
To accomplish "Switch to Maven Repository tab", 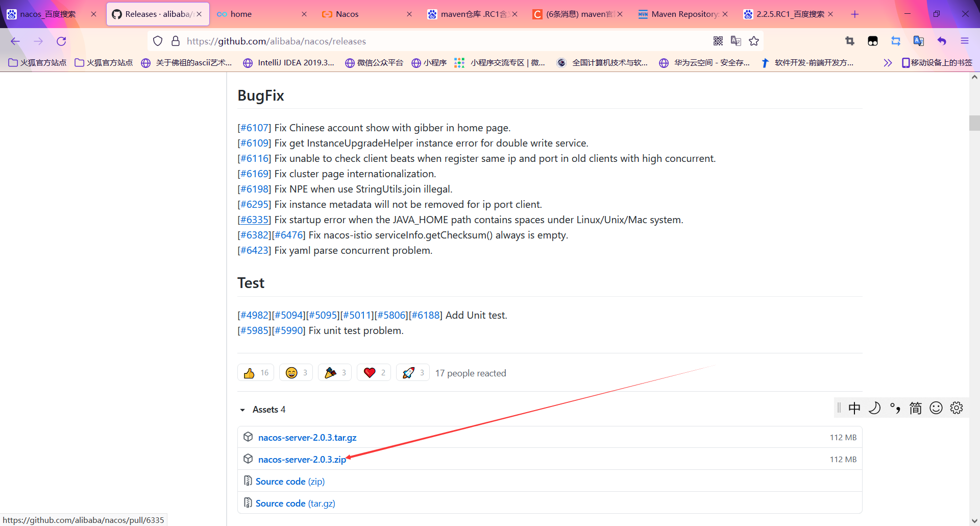I will pyautogui.click(x=682, y=14).
